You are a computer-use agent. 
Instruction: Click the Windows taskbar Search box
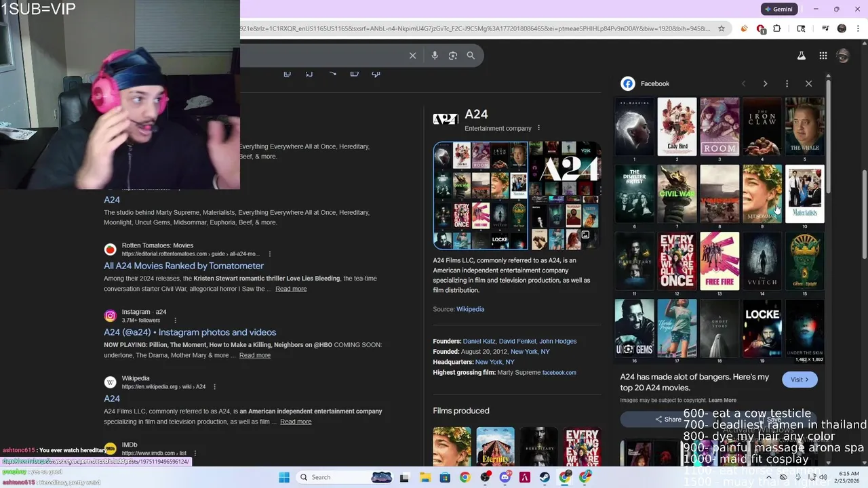tap(344, 477)
